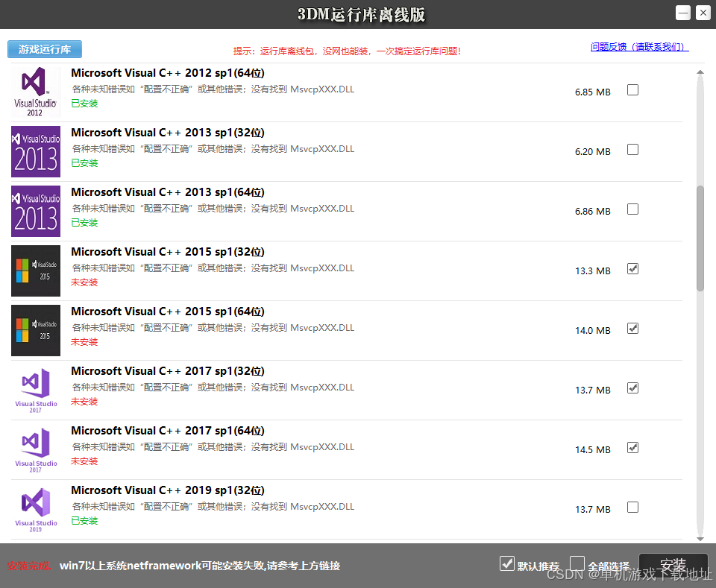716x588 pixels.
Task: Click the Visual Studio 2017 icon for 64位 entry
Action: (x=36, y=450)
